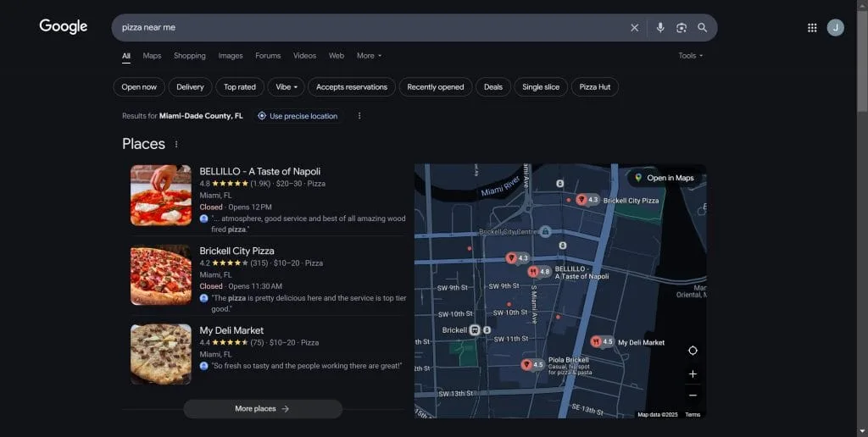Screen dimensions: 868x437
Task: Open the Brickell City Pizza listing title
Action: [236, 251]
